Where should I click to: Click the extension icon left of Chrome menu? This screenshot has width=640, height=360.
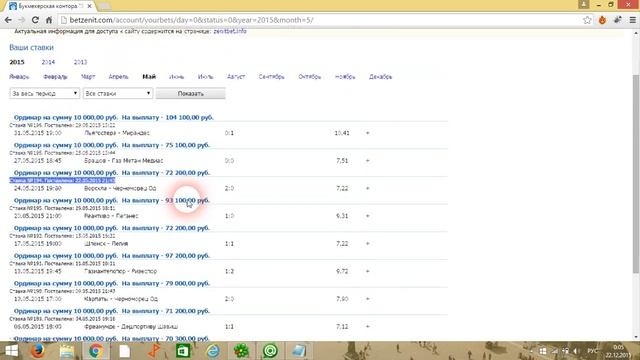pos(618,20)
